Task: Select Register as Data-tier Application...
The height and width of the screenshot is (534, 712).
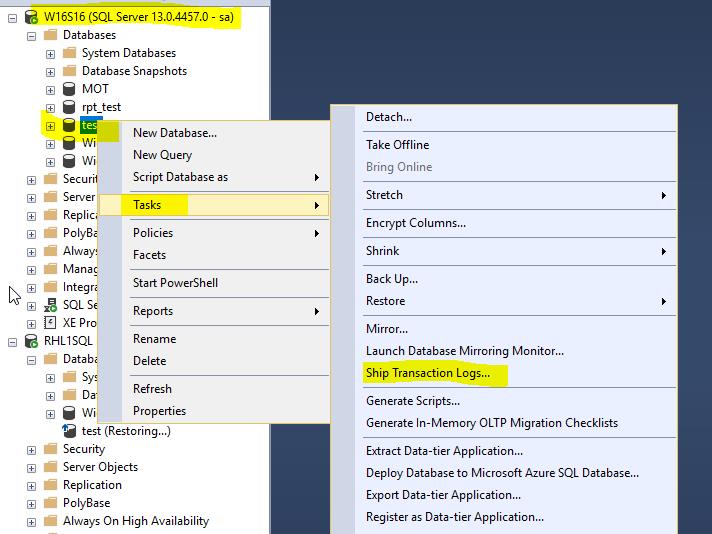Action: [504, 517]
